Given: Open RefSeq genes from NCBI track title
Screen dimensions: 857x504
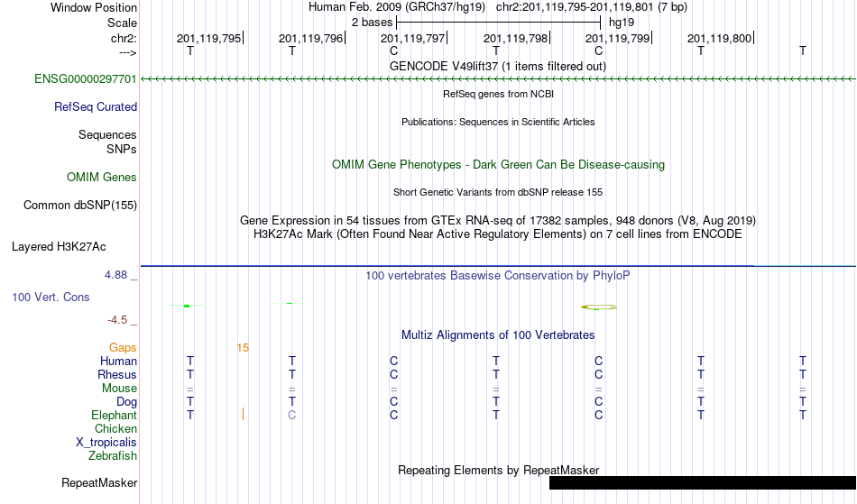Looking at the screenshot, I should (x=498, y=94).
